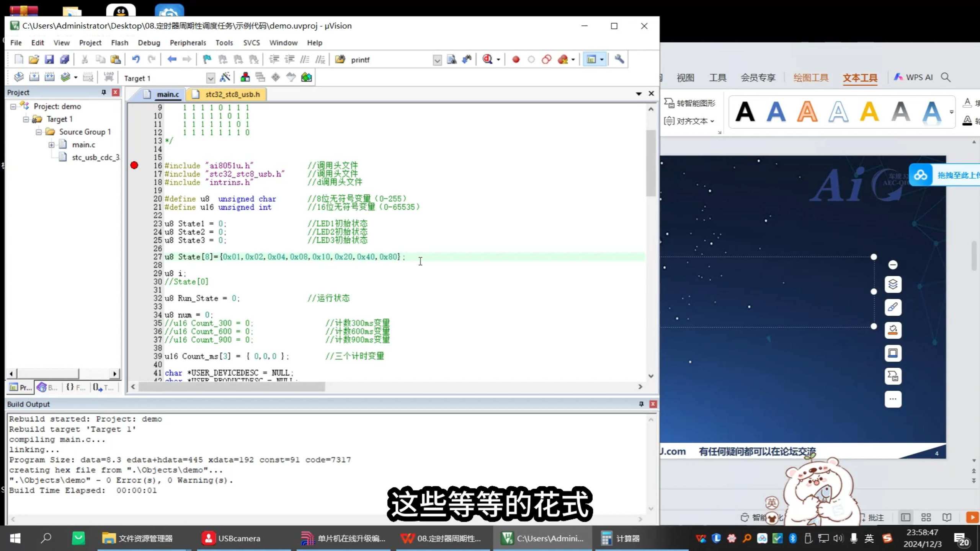Screen dimensions: 980x551
Task: Toggle the Project panel pin icon
Action: [103, 92]
